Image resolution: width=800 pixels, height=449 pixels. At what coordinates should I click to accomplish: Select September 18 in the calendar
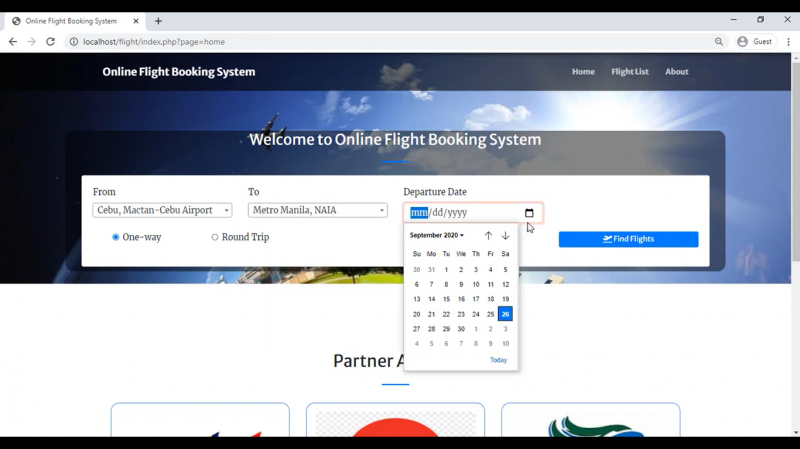pos(490,299)
